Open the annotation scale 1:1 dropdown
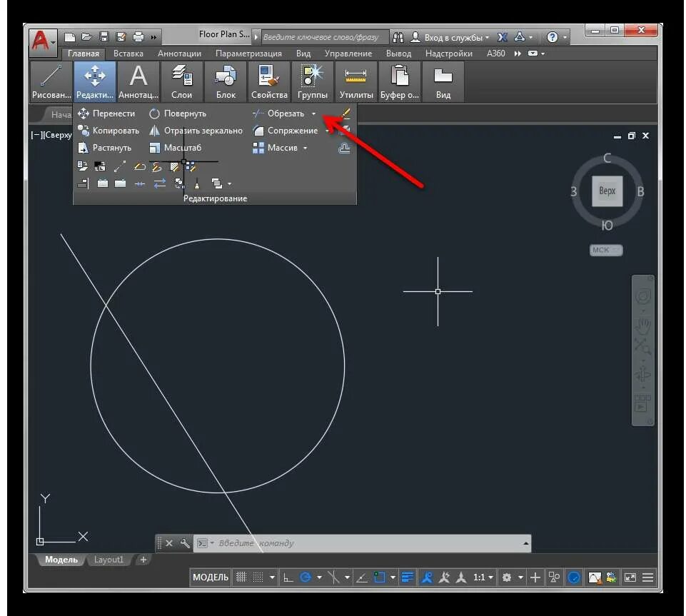 point(483,577)
